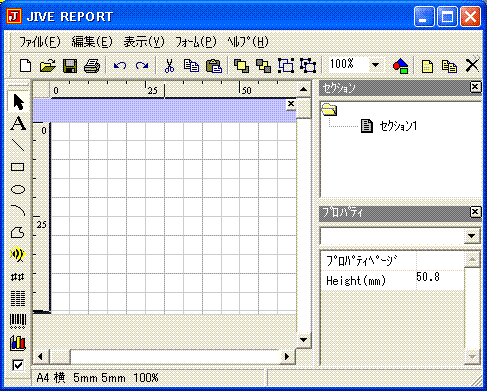Screen dimensions: 487x391
Task: Click the undo arrow icon
Action: pos(120,66)
